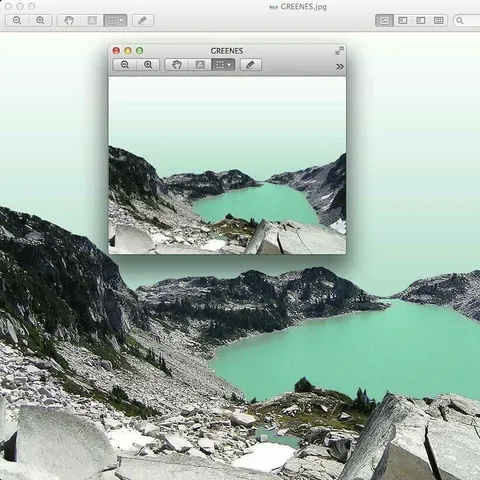Show edit toolbar pencil in inner GREENES window
Image resolution: width=480 pixels, height=480 pixels.
251,64
